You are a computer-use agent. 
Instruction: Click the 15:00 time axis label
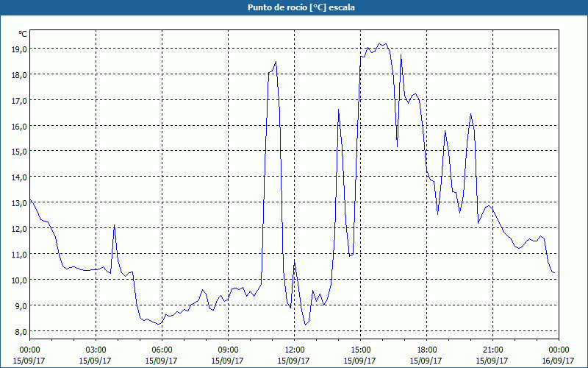pos(360,350)
